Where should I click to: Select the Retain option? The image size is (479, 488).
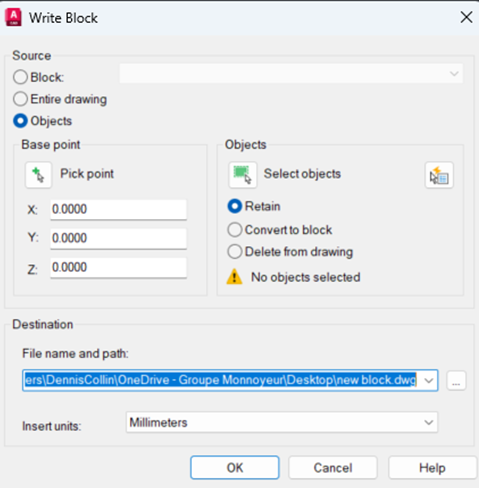[235, 206]
